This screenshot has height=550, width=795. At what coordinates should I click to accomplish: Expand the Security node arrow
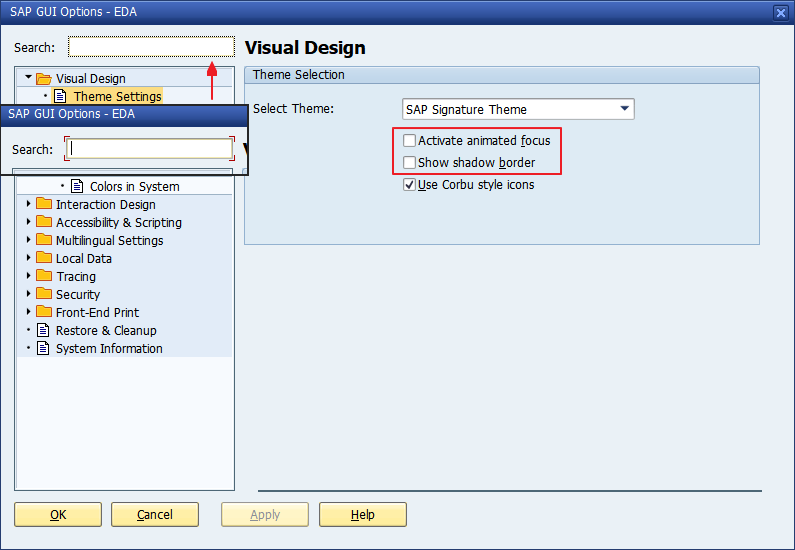coord(28,294)
